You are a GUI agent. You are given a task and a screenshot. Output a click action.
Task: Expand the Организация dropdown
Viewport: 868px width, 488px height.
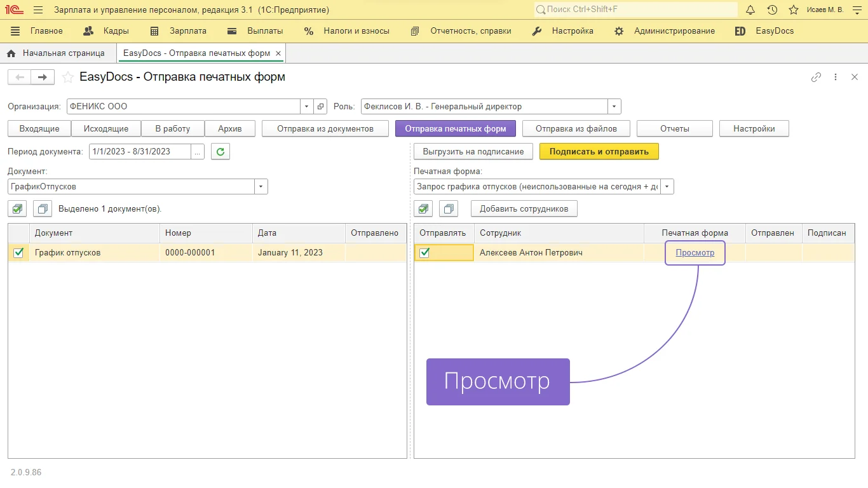(x=306, y=107)
